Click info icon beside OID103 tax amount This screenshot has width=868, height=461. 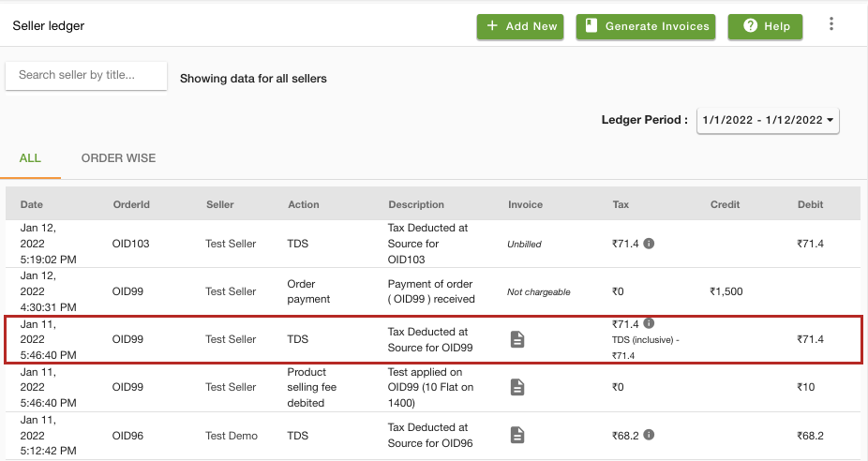[x=649, y=244]
